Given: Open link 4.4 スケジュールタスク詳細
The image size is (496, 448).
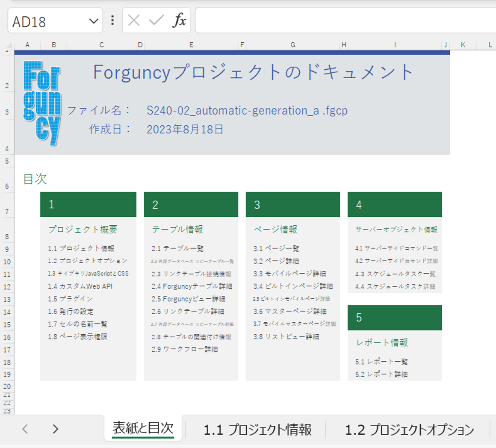Looking at the screenshot, I should pyautogui.click(x=395, y=286).
